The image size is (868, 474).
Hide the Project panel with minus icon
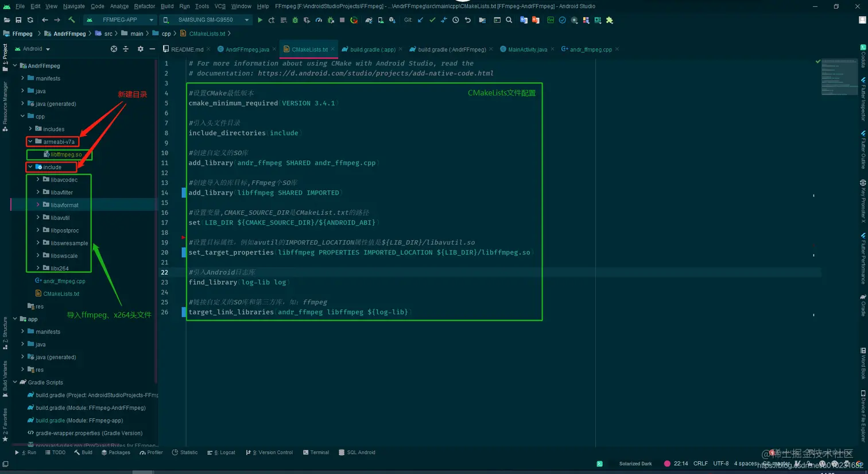pyautogui.click(x=152, y=49)
